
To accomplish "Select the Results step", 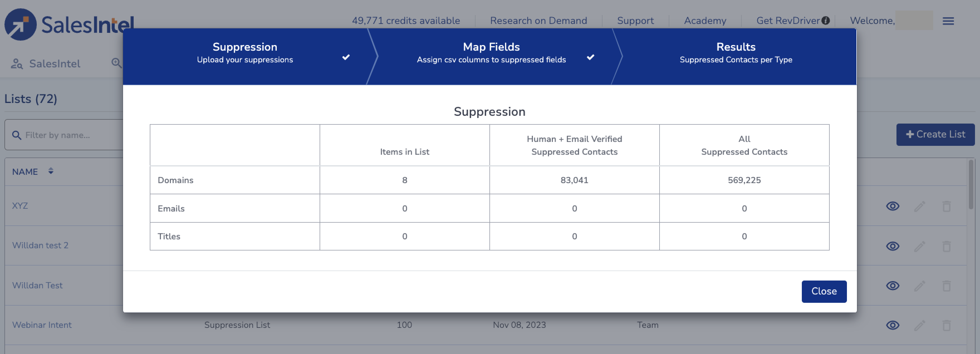I will click(736, 53).
